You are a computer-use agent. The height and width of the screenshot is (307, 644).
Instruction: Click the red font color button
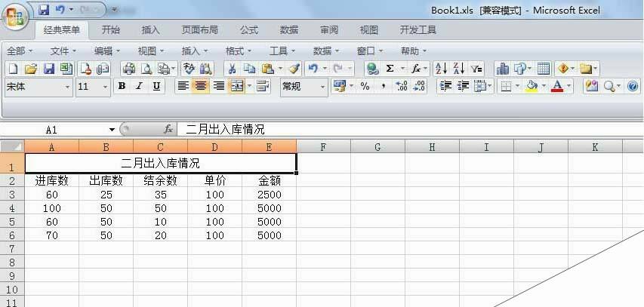tap(557, 86)
